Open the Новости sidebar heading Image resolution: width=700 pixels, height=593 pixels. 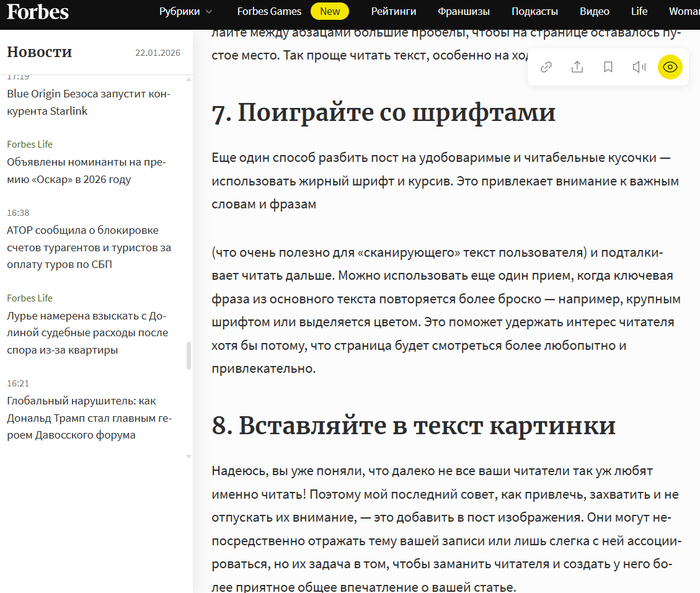(x=39, y=52)
